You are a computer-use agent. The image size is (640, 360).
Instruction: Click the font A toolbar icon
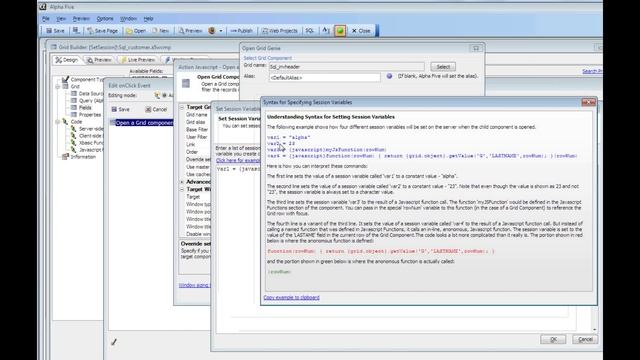[326, 31]
